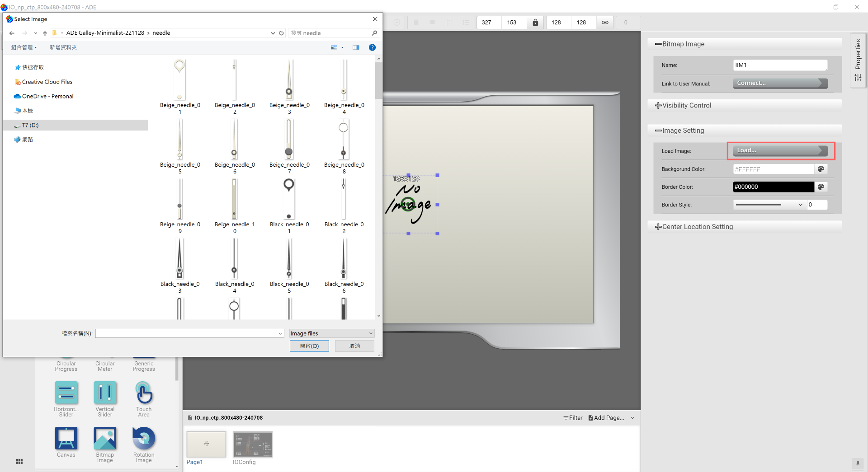Click the Connect... user manual button
868x472 pixels.
[x=780, y=83]
